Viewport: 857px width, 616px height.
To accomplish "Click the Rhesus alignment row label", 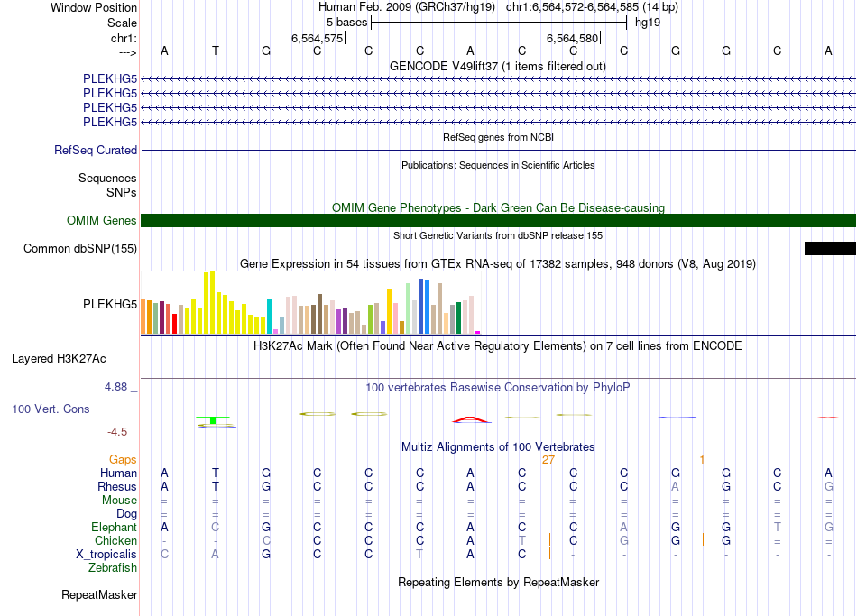I will point(117,486).
